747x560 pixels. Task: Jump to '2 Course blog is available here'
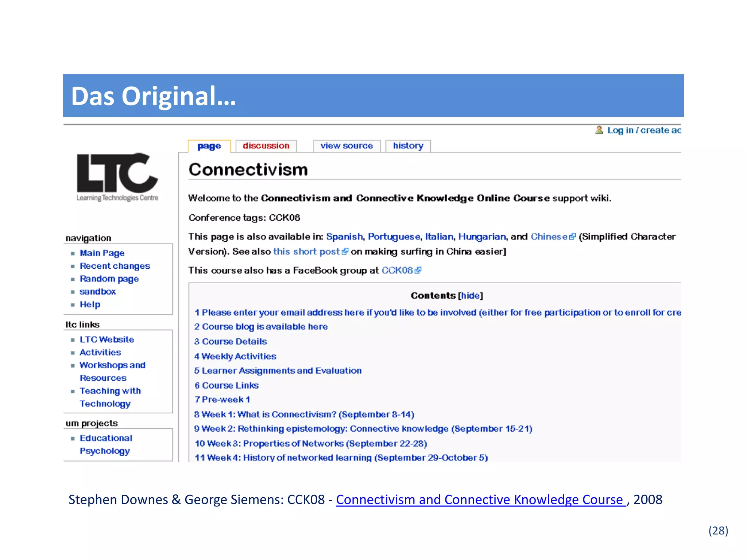(261, 327)
